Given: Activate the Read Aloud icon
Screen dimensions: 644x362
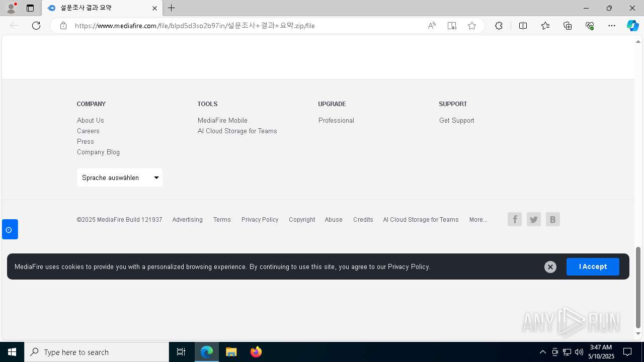Looking at the screenshot, I should [x=432, y=26].
